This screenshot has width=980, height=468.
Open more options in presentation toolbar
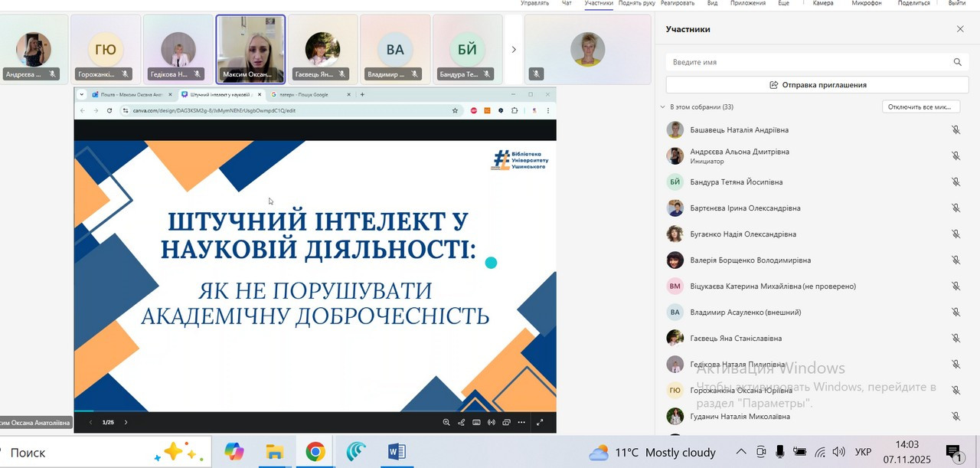[521, 422]
